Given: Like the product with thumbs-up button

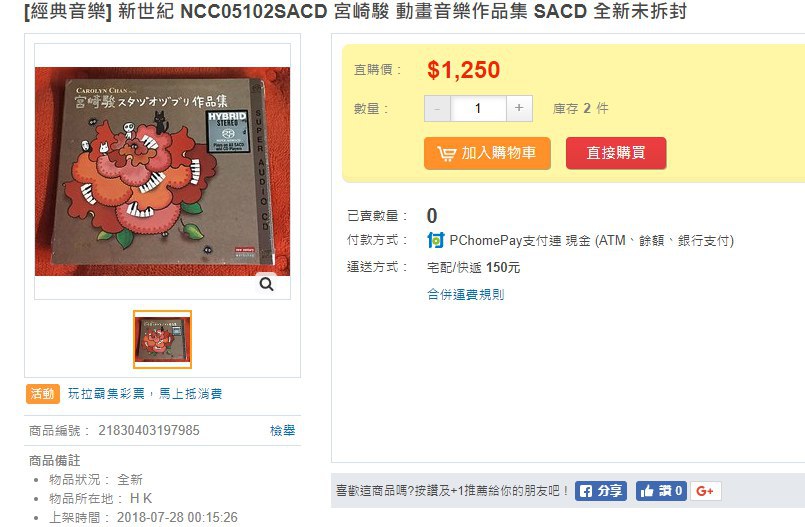Looking at the screenshot, I should pos(661,491).
